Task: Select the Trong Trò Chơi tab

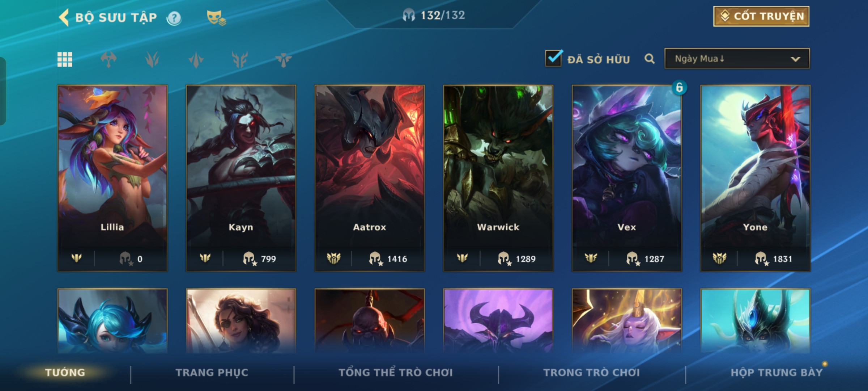Action: (592, 373)
